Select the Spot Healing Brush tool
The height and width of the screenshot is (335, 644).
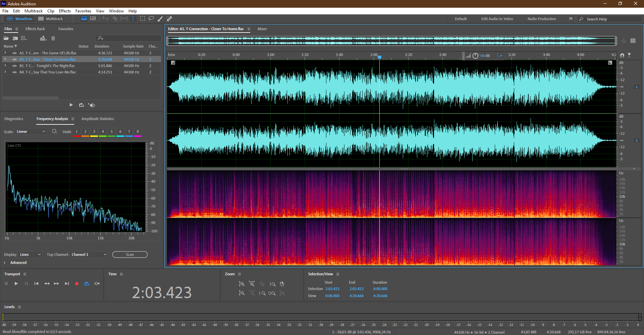tap(169, 19)
